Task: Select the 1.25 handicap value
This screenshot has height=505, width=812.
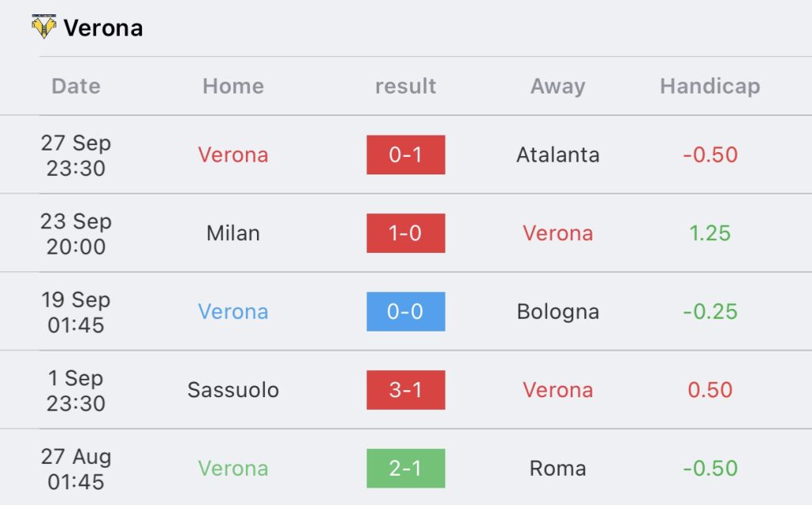Action: [x=710, y=233]
